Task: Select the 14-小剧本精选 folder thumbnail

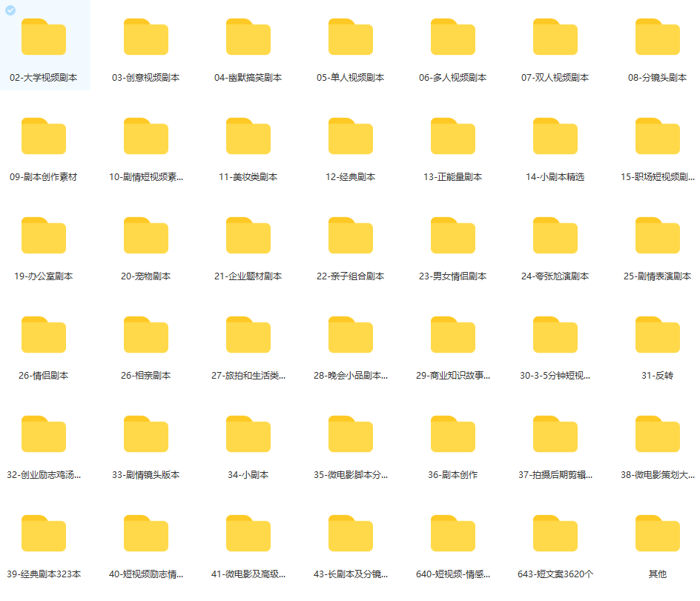Action: pyautogui.click(x=555, y=136)
